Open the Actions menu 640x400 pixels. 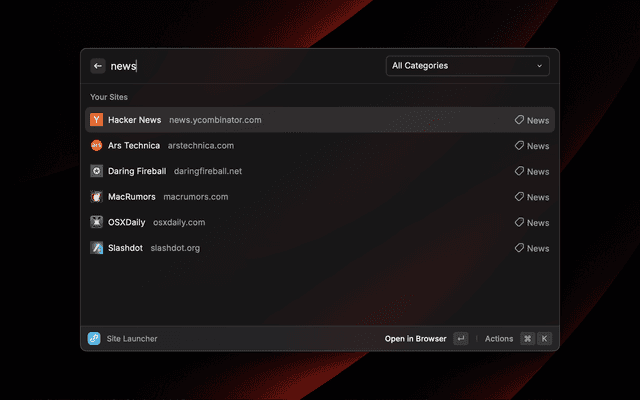click(x=499, y=339)
